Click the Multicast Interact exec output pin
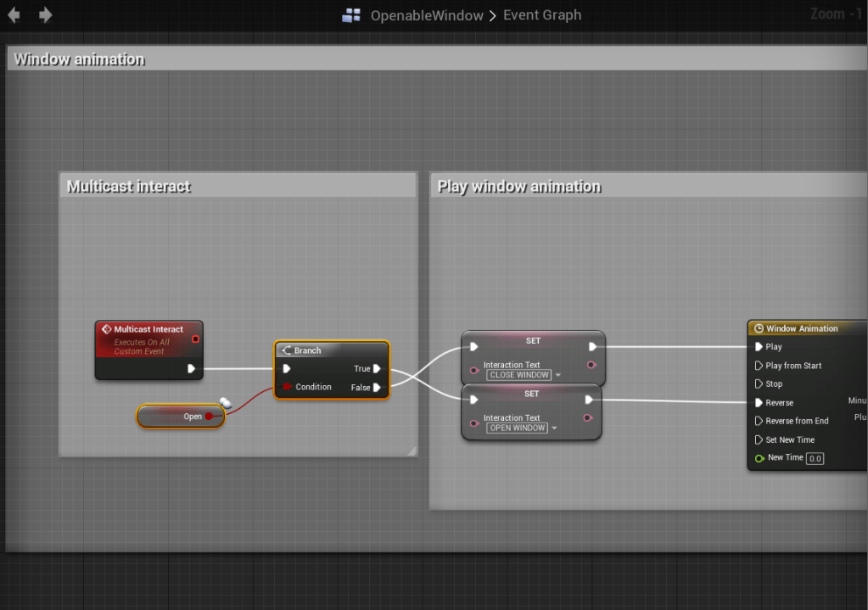 click(191, 369)
